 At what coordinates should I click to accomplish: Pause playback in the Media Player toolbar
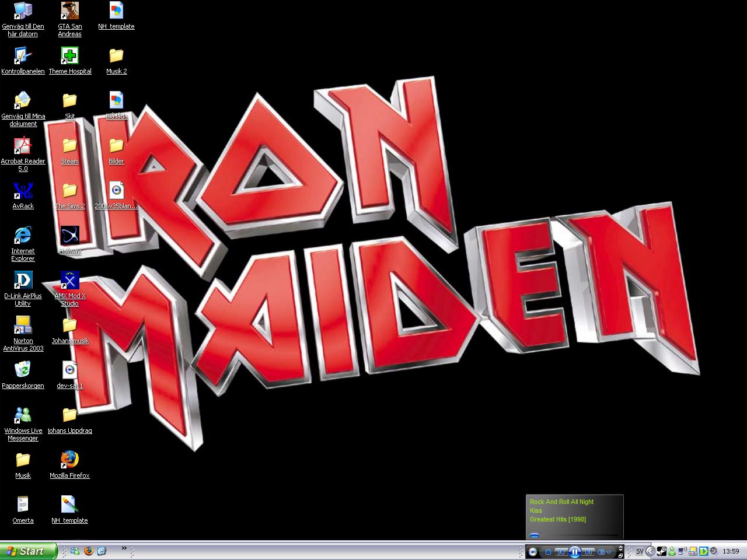tap(575, 552)
